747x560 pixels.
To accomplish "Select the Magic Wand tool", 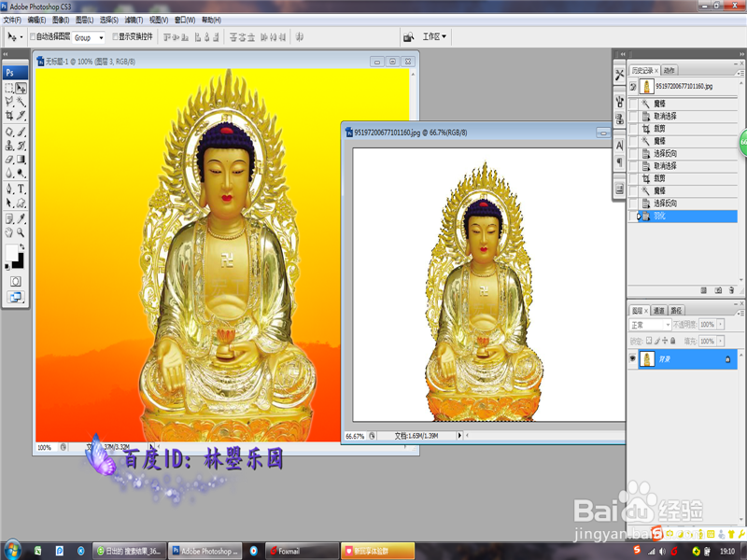I will tap(21, 102).
